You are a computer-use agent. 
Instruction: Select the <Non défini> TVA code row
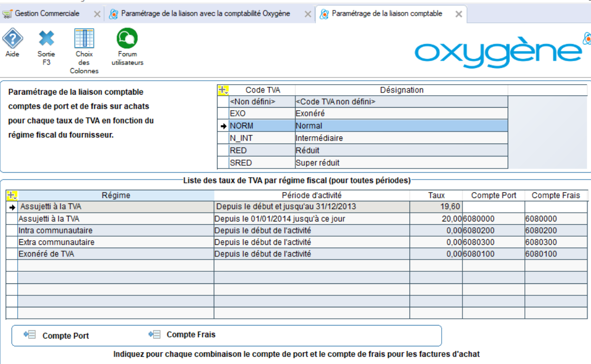point(363,102)
